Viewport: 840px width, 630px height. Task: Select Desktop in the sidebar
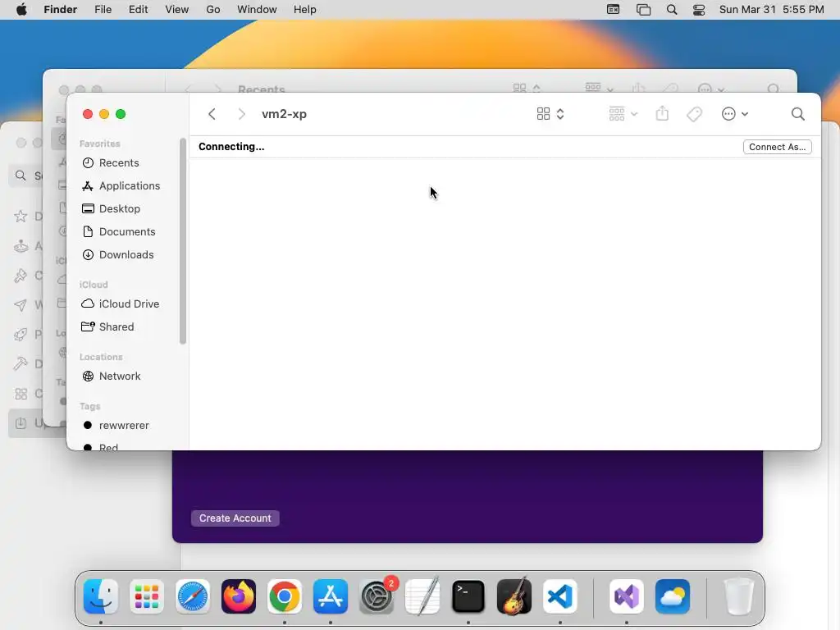[x=120, y=209]
